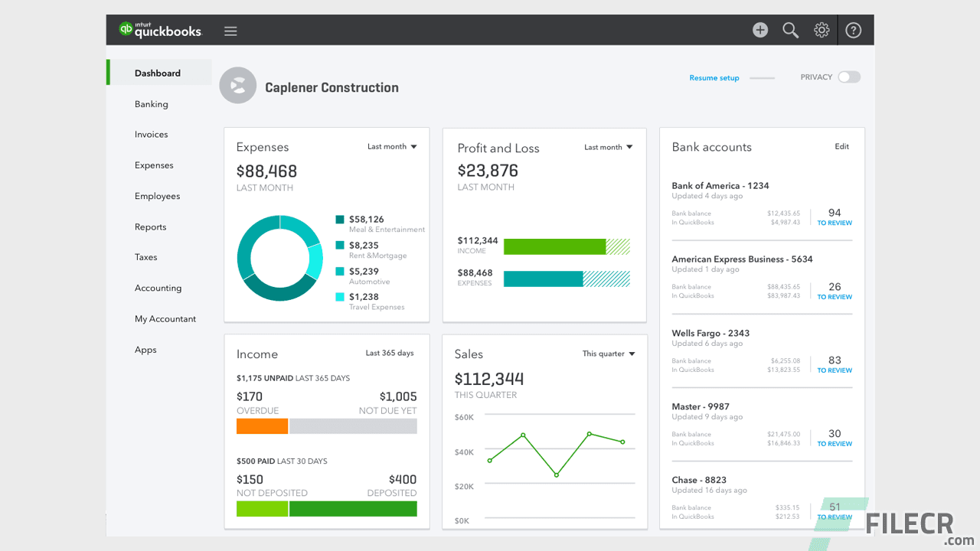This screenshot has width=980, height=551.
Task: Open the Sales quarter selector dropdown
Action: [608, 354]
